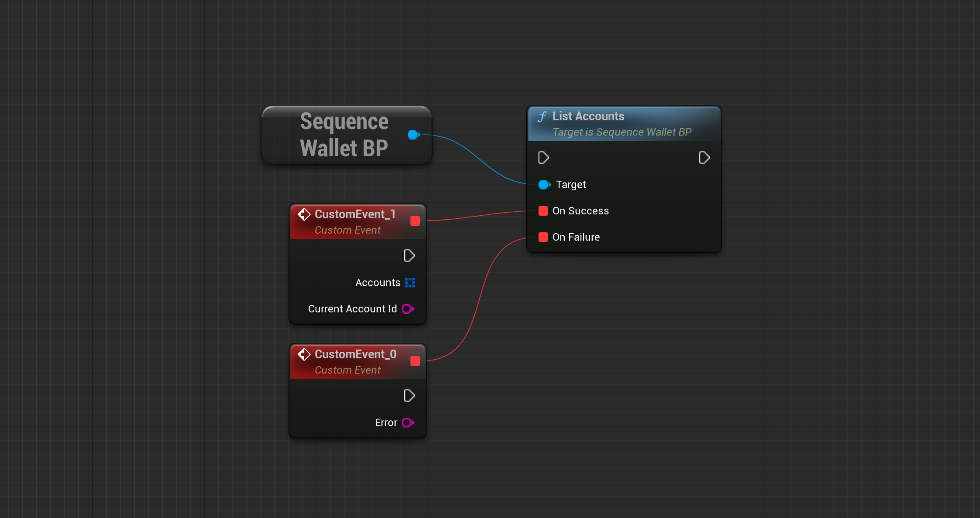Select the List Accounts node title
The image size is (980, 518).
tap(588, 116)
